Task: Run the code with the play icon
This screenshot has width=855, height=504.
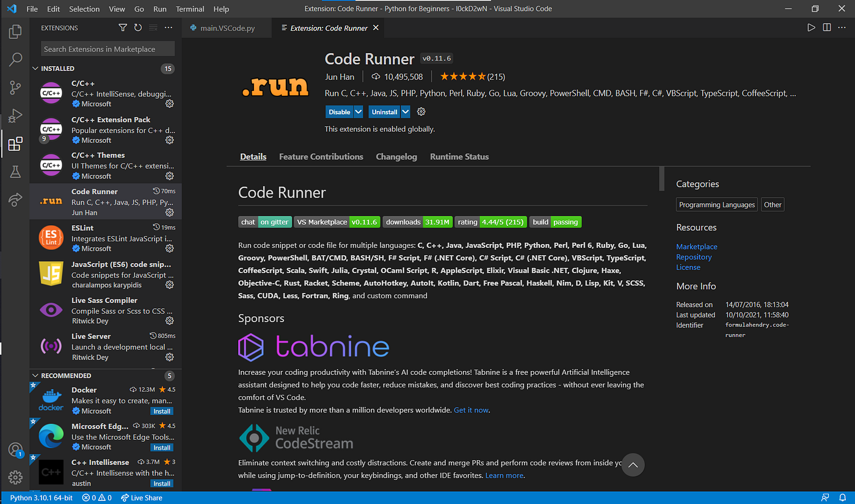Action: pos(812,27)
